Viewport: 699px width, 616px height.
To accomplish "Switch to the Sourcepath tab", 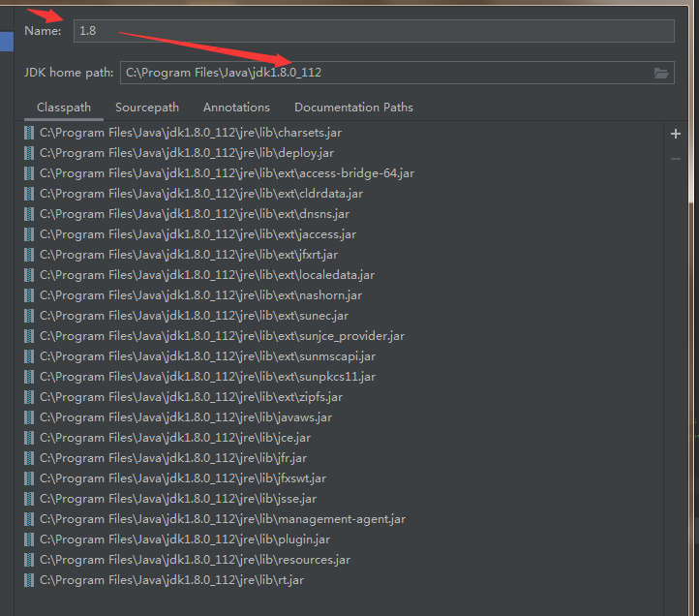I will coord(147,108).
